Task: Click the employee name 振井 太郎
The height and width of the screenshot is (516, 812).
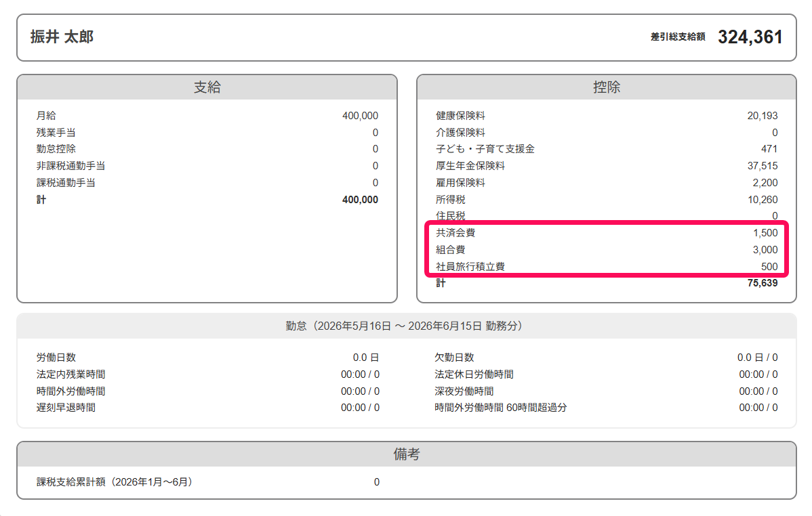Action: coord(62,37)
